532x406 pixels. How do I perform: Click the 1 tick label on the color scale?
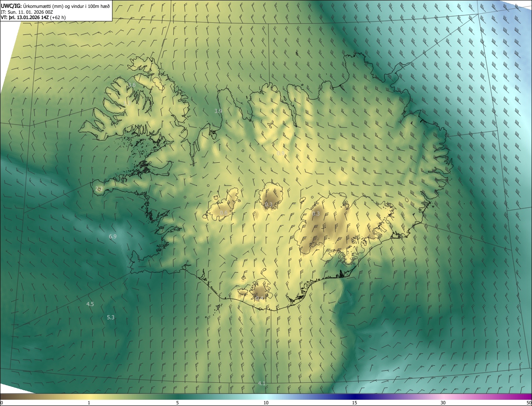[x=89, y=403]
